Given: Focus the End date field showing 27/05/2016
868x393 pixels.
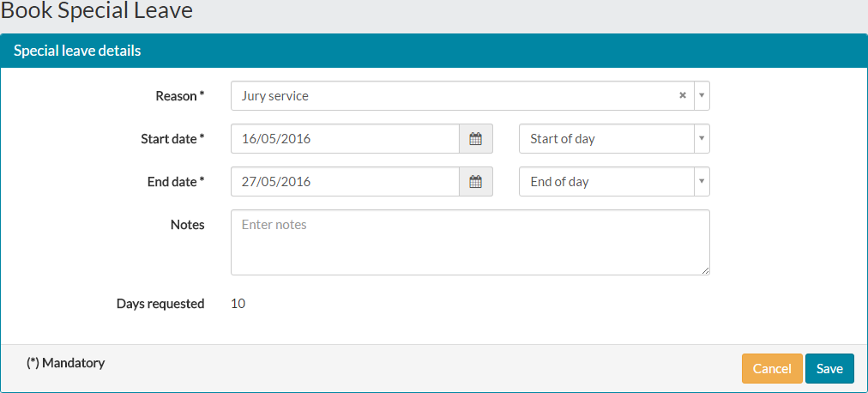Looking at the screenshot, I should click(x=345, y=182).
